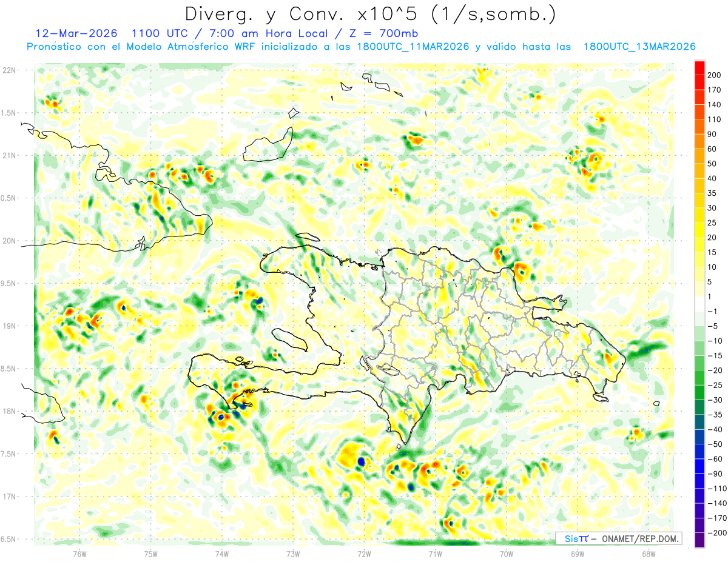Viewport: 728px width, 562px height.
Task: Click the colorbar value 170
Action: pos(714,90)
